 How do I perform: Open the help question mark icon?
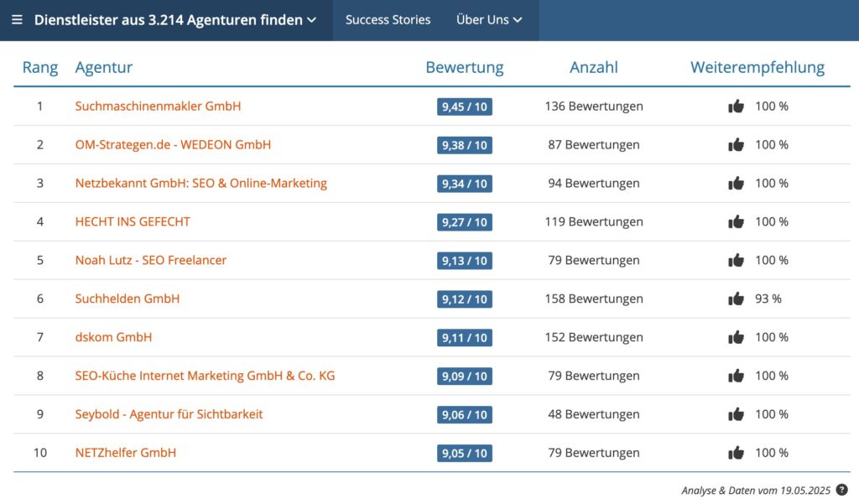(843, 490)
